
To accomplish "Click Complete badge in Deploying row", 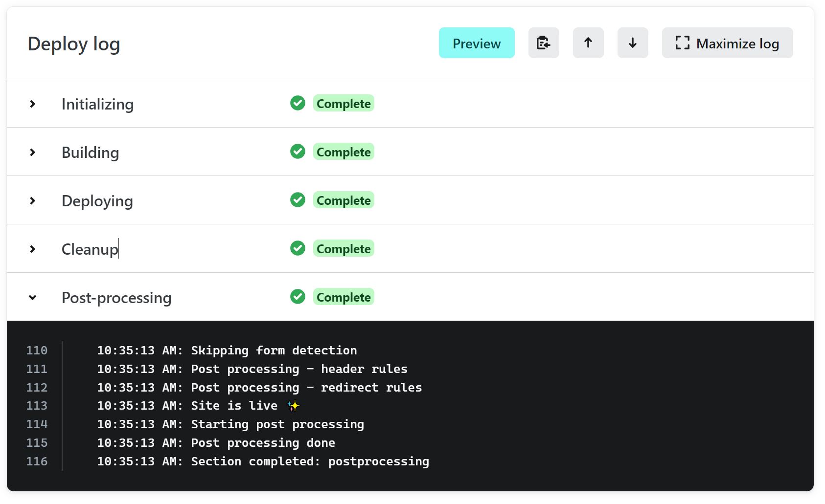I will [344, 200].
